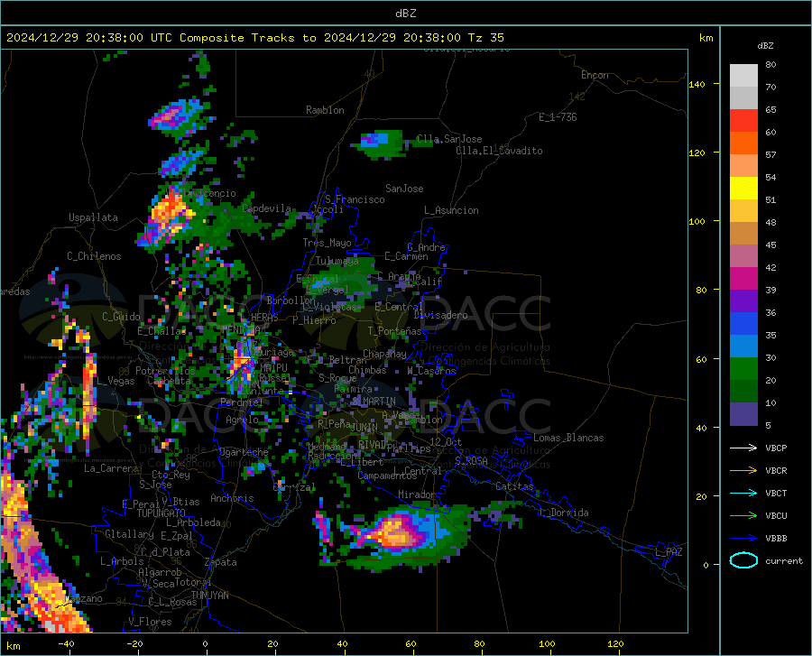Screen dimensions: 812x656
Task: Click the L_Dormida place label
Action: click(564, 513)
